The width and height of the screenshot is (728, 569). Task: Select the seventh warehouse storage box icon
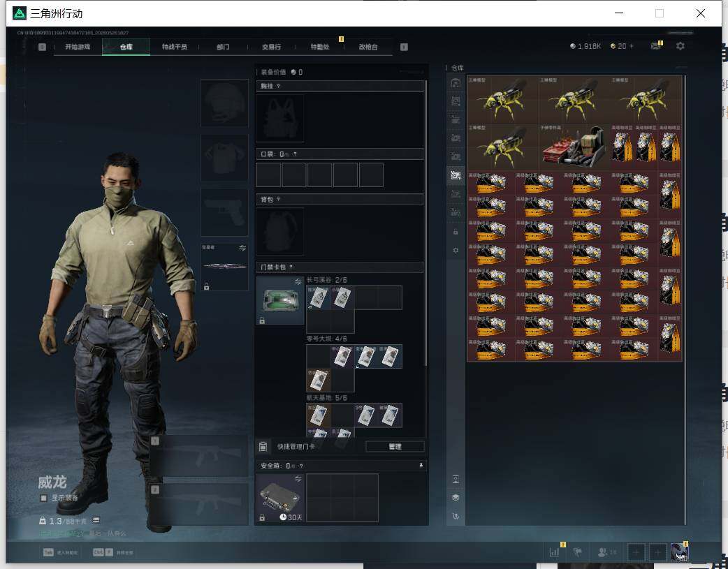(x=456, y=193)
